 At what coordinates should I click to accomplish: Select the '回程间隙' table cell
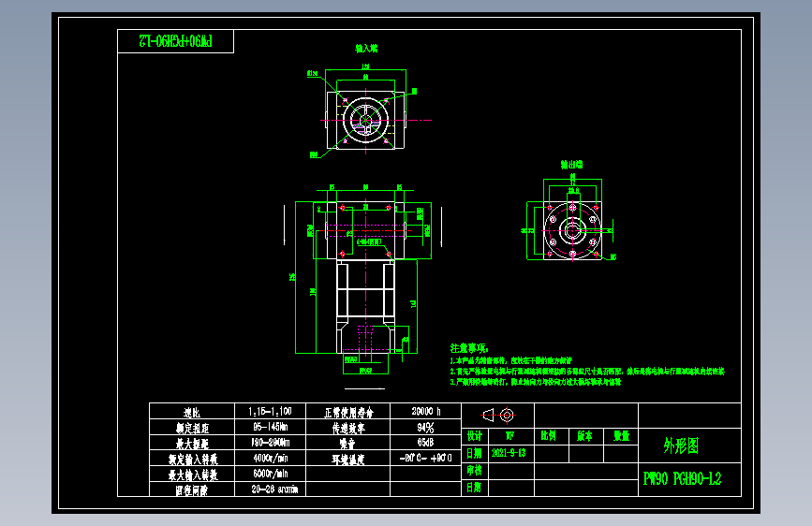tap(192, 489)
